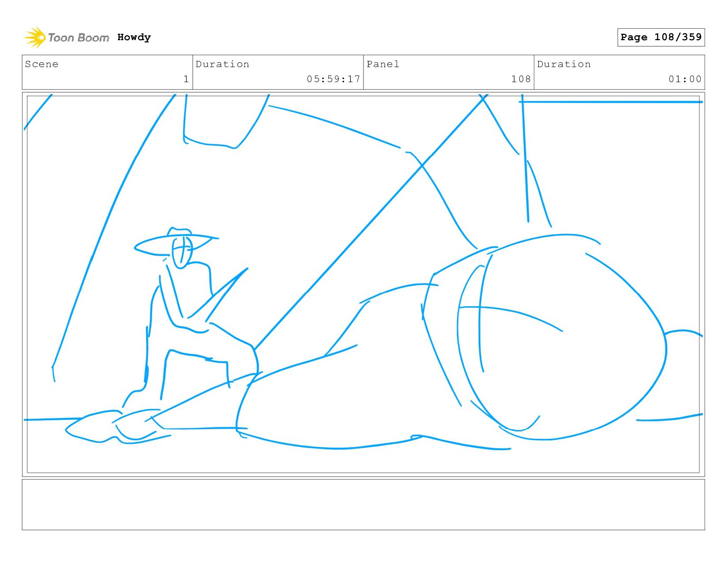Select panel duration value "01:00"
Screen dimensions: 728x563
click(x=685, y=79)
